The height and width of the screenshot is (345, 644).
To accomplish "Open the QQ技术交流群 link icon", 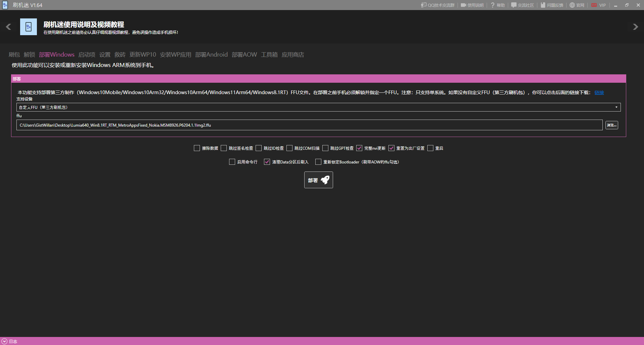I will coord(424,5).
